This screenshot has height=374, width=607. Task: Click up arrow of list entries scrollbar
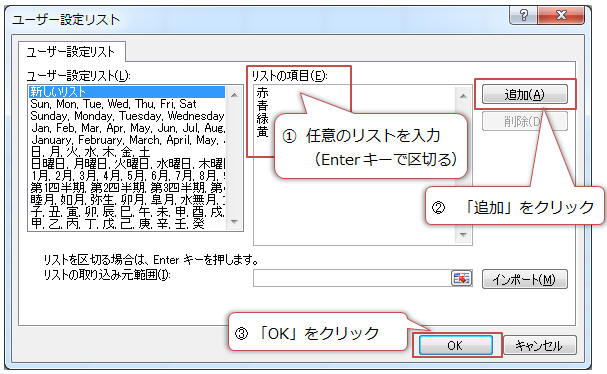pyautogui.click(x=463, y=95)
